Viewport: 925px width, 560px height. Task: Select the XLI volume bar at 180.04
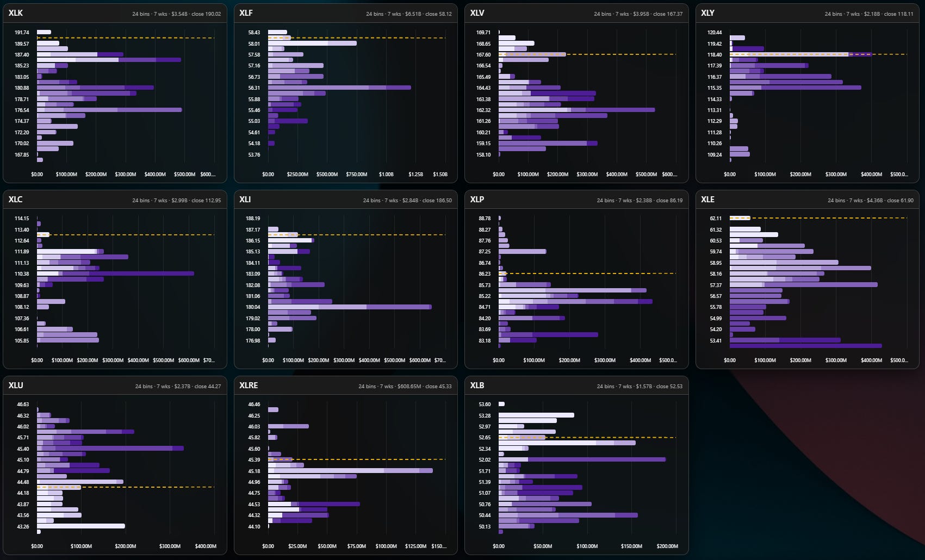coord(350,307)
